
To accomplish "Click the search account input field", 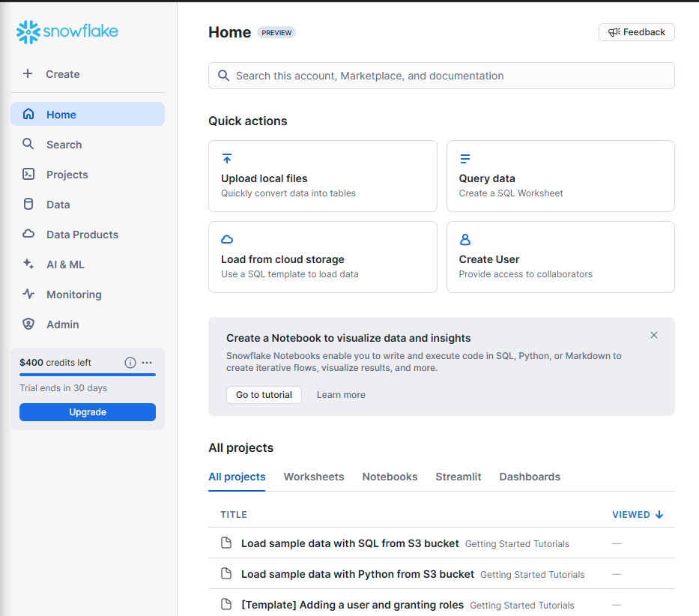I will pos(441,76).
